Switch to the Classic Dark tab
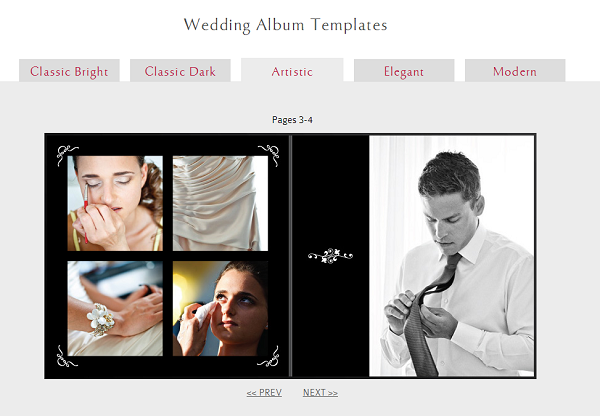600x416 pixels. click(180, 70)
